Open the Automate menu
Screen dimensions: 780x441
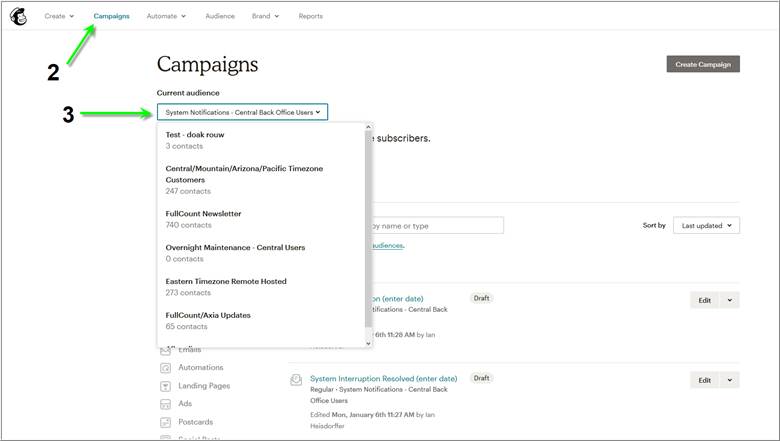pyautogui.click(x=166, y=16)
